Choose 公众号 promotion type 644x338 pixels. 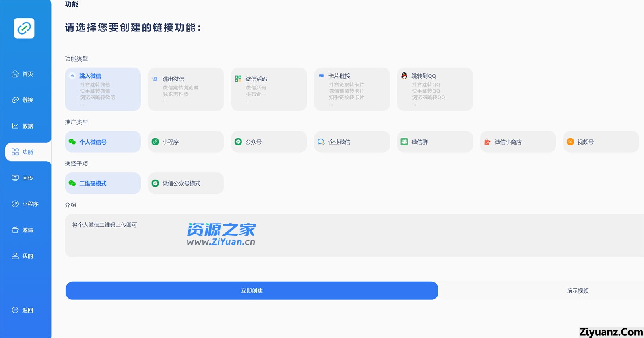coord(269,142)
